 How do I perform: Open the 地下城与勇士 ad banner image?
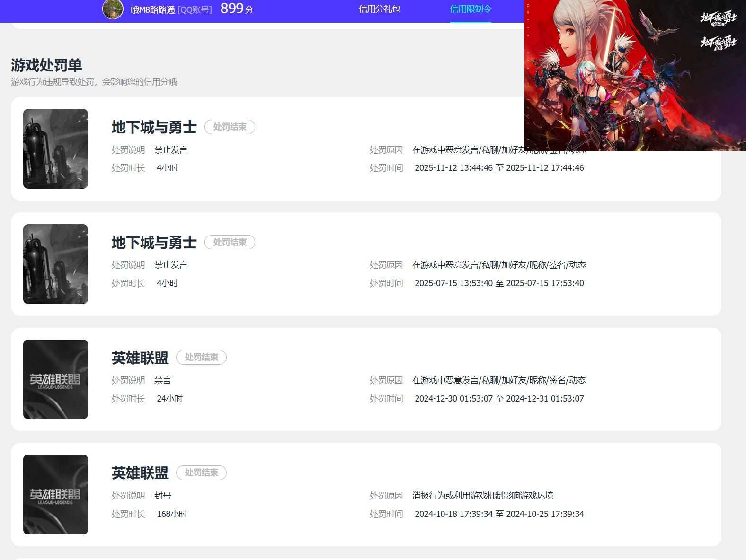pyautogui.click(x=635, y=76)
